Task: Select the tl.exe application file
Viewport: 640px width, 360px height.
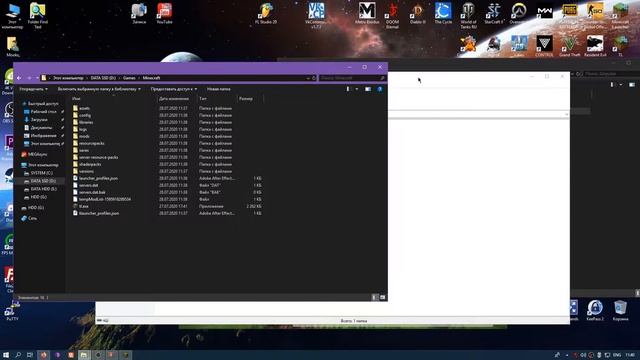Action: click(83, 206)
